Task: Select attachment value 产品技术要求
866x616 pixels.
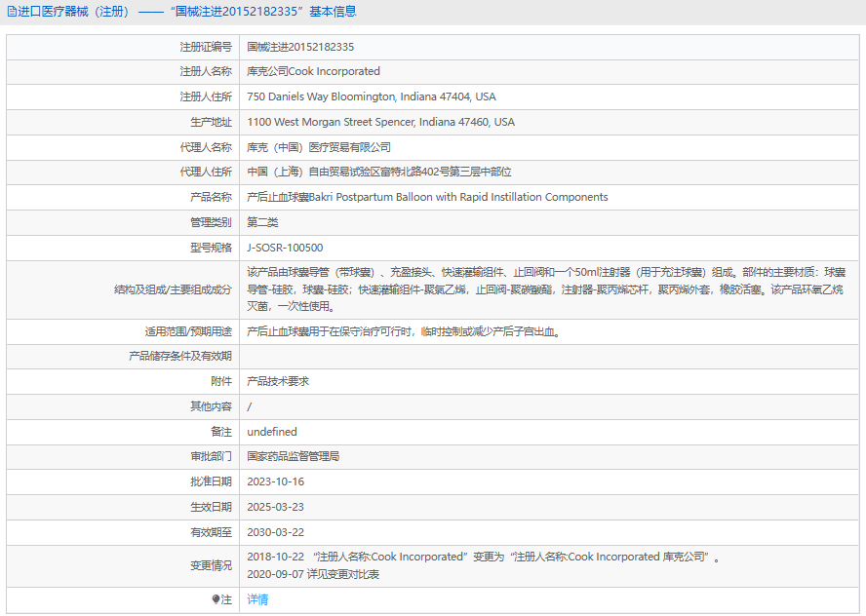Action: pos(278,381)
